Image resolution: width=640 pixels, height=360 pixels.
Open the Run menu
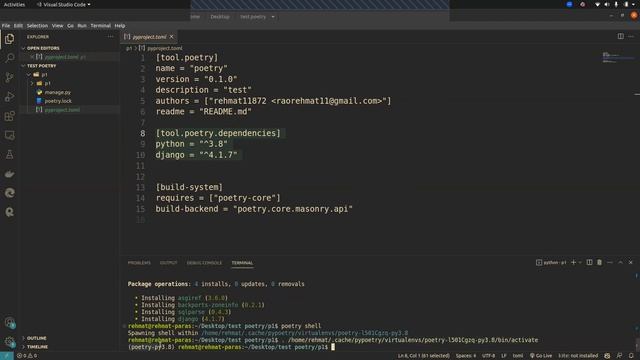click(82, 26)
